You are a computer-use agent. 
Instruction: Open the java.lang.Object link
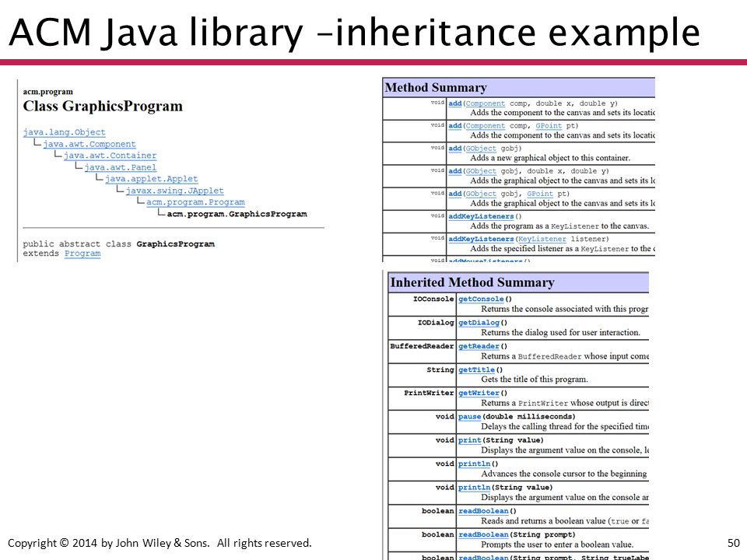pos(64,132)
